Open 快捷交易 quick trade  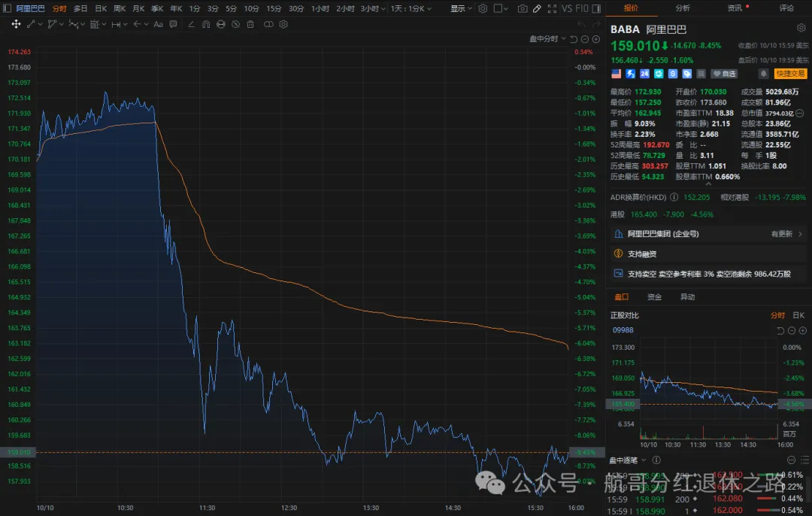pyautogui.click(x=790, y=74)
